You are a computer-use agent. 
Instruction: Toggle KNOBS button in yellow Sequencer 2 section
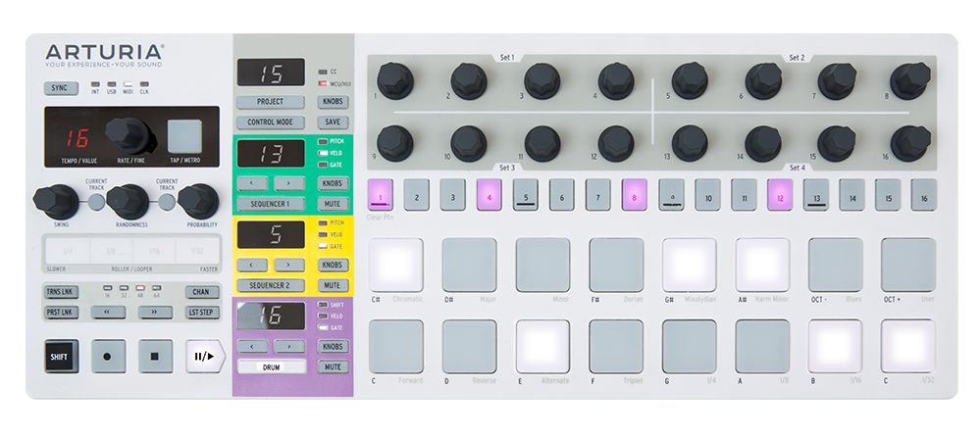click(x=334, y=266)
